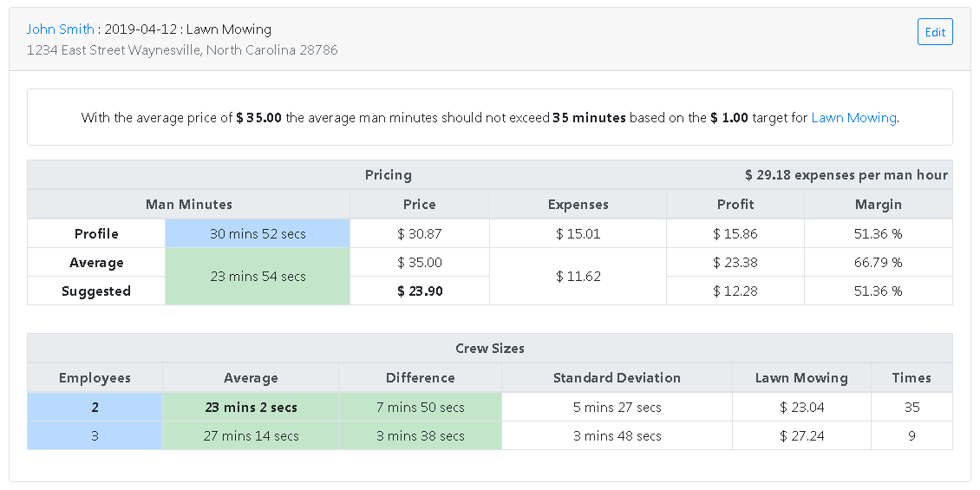Viewport: 980px width, 490px height.
Task: Click the 7 mins 50 secs difference
Action: tap(420, 408)
